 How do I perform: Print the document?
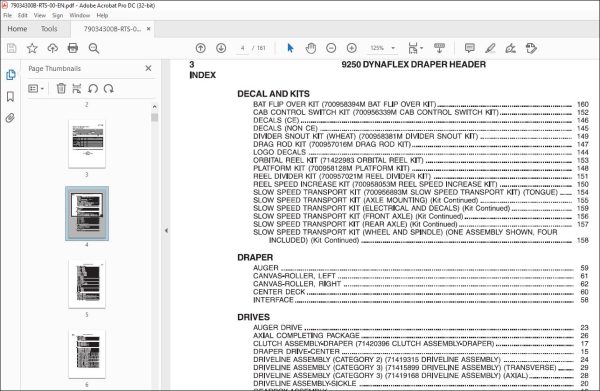click(x=73, y=48)
